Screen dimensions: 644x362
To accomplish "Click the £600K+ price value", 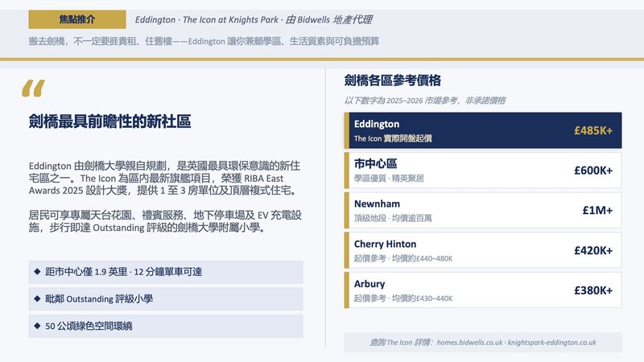I will coord(593,171).
